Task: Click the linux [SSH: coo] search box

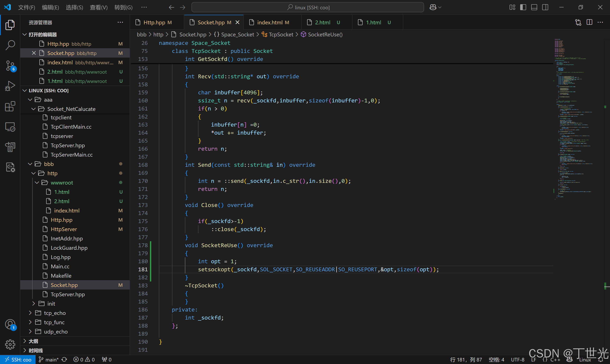Action: [x=308, y=7]
